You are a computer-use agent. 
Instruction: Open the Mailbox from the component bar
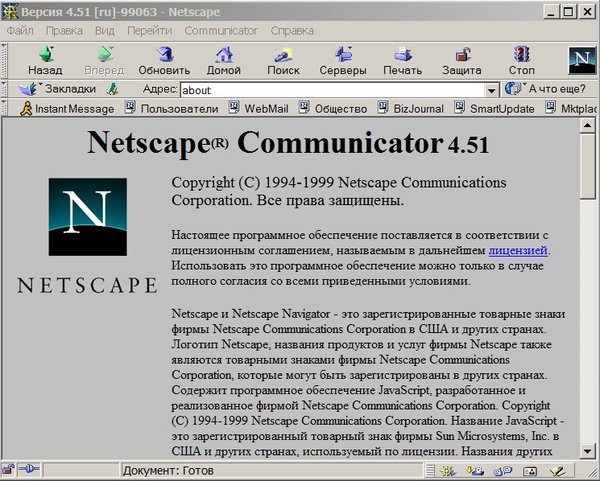tap(474, 471)
